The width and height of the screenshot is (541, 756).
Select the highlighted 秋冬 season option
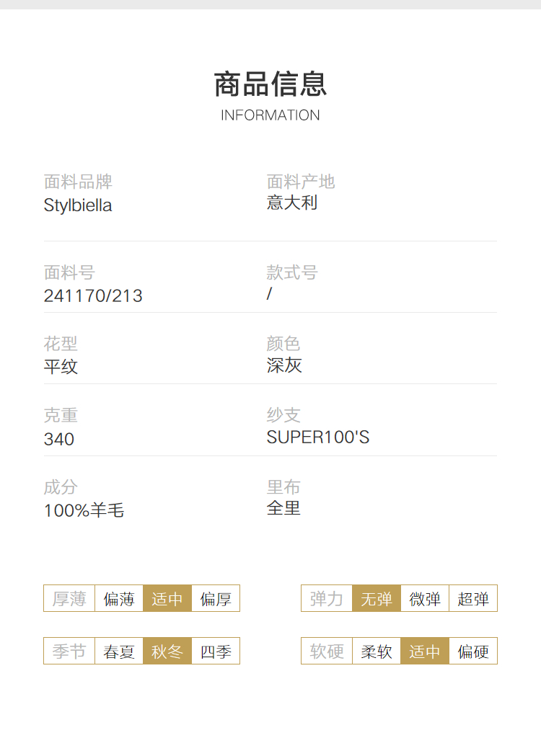(167, 651)
